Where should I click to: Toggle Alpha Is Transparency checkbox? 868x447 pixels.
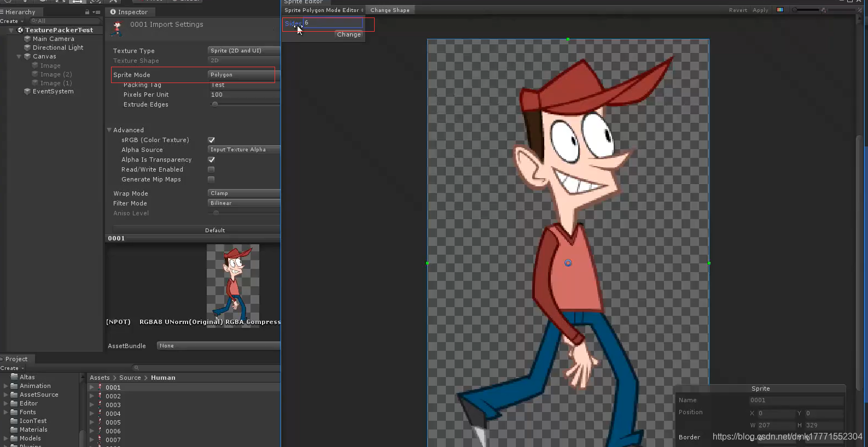click(x=211, y=160)
